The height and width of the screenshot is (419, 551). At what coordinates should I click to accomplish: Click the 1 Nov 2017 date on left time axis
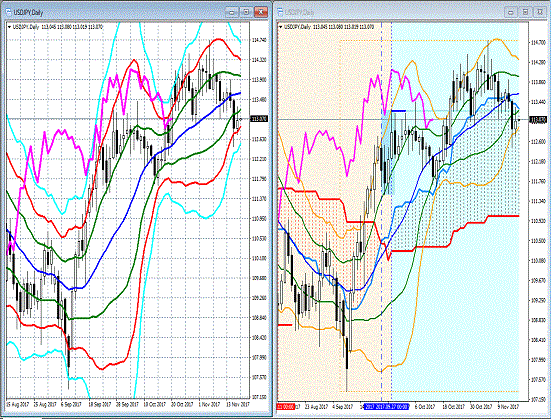(209, 404)
